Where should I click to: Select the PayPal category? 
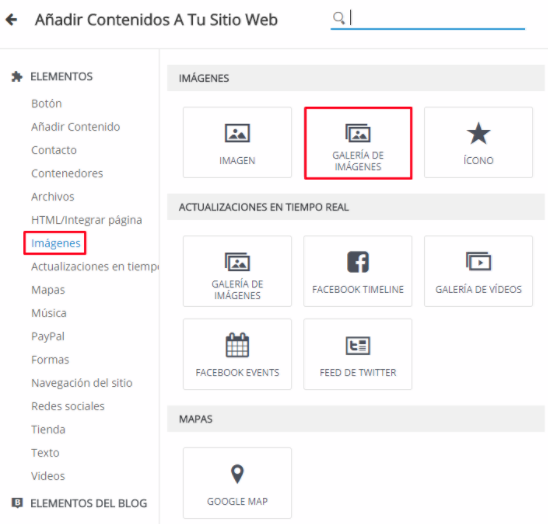pyautogui.click(x=48, y=336)
